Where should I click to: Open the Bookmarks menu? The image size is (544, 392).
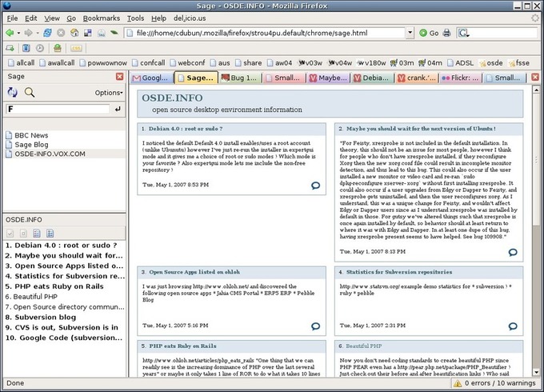pyautogui.click(x=102, y=18)
